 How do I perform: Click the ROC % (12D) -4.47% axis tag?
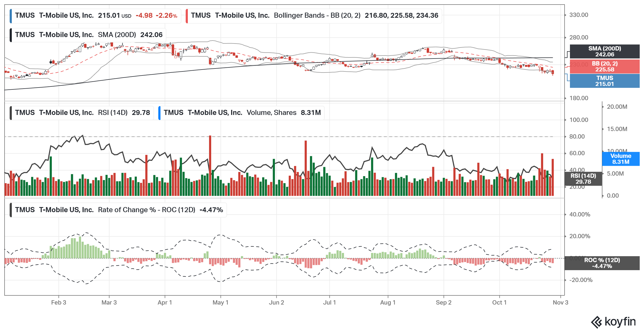point(602,263)
